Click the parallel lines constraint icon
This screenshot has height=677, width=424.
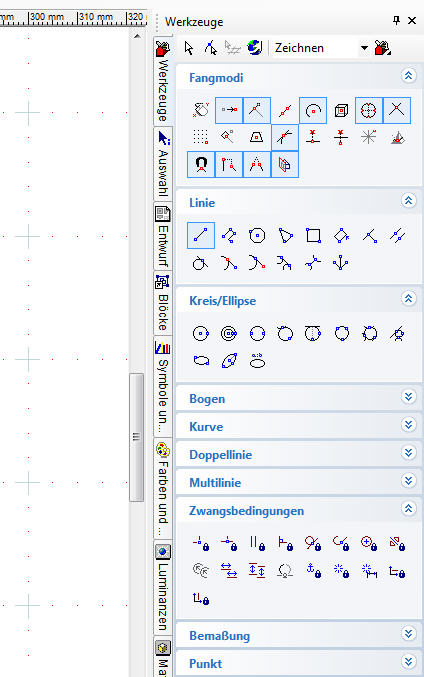pyautogui.click(x=257, y=543)
